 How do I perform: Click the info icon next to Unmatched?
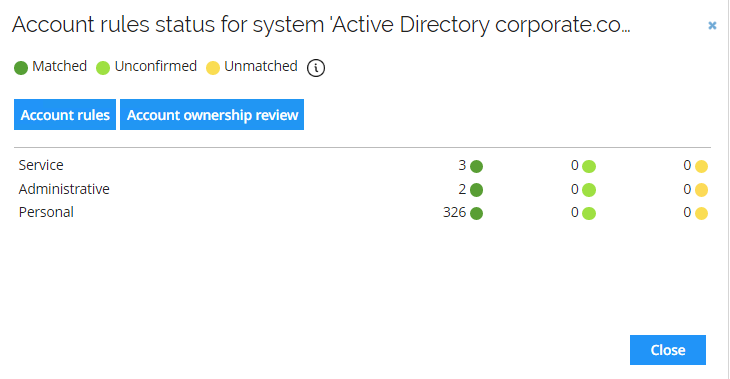(x=316, y=68)
